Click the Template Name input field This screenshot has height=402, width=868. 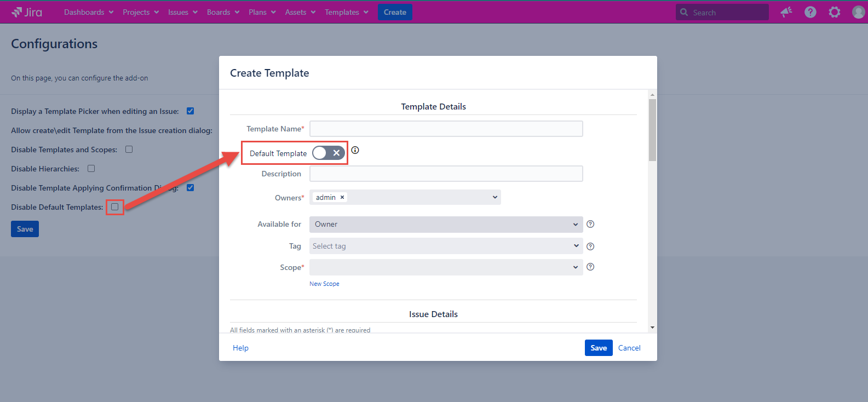[x=446, y=129]
